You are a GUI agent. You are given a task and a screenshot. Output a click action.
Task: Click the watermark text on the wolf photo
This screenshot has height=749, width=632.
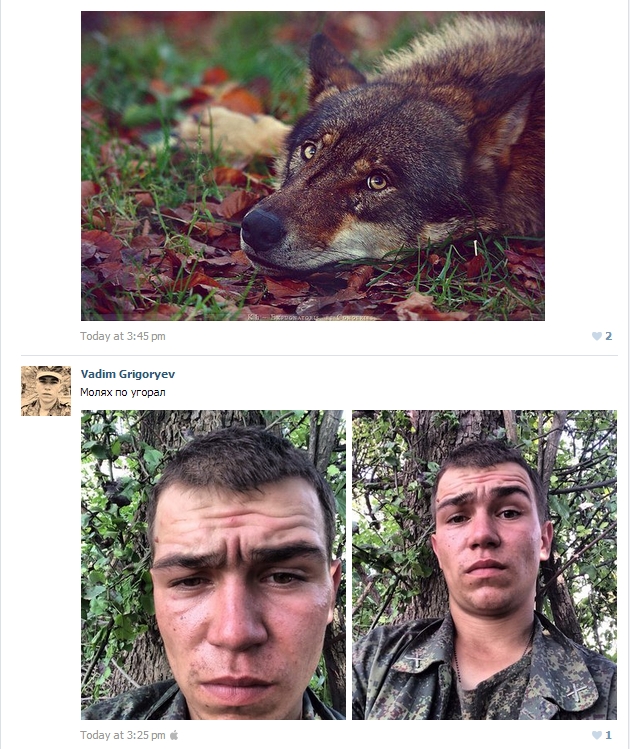coord(312,315)
